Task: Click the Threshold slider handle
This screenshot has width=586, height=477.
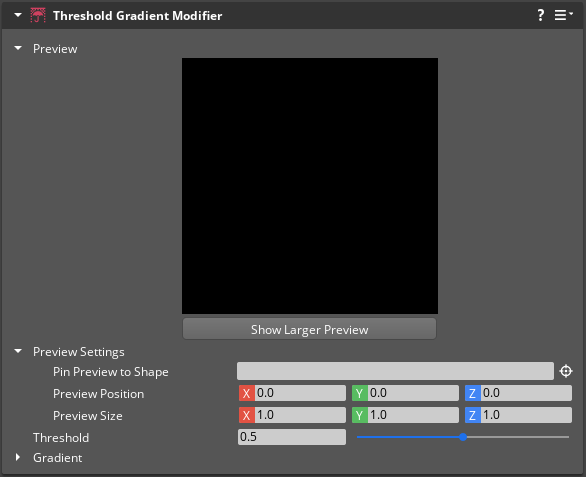Action: point(463,437)
